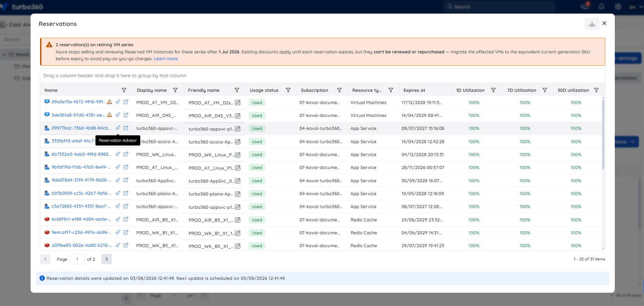Open reservation 099776ac-736d-4b88 link
This screenshot has width=644, height=306.
coord(81,128)
